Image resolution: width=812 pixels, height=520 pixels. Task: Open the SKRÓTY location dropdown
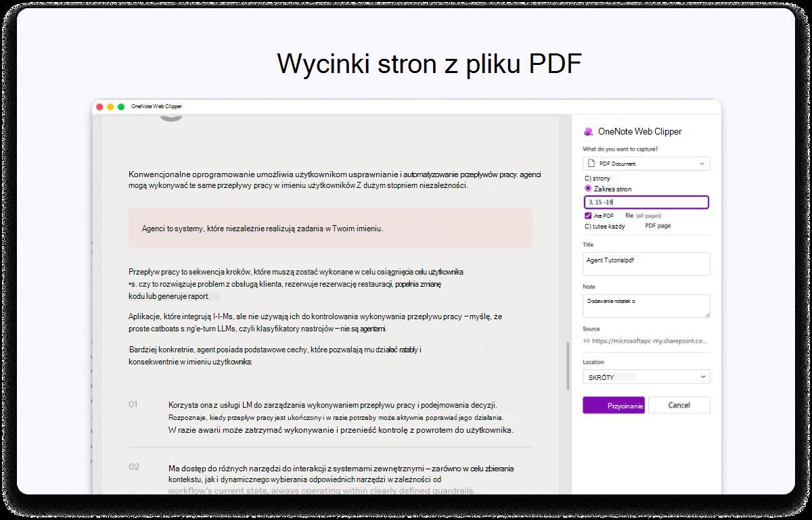[646, 377]
